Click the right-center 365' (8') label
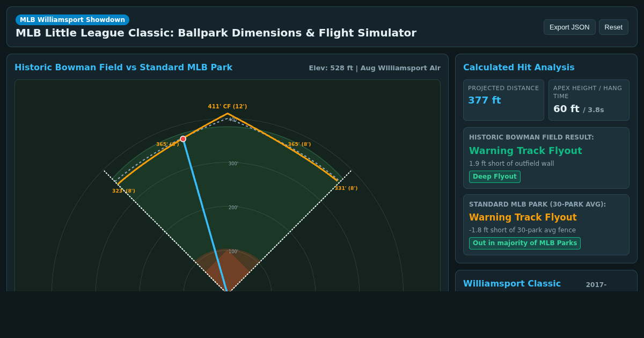 pyautogui.click(x=299, y=144)
